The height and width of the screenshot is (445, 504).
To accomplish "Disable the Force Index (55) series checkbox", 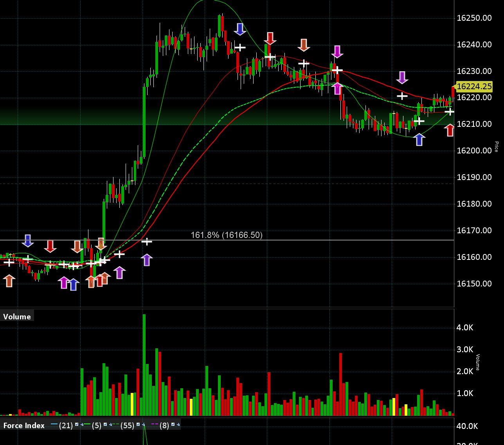I will [x=138, y=425].
